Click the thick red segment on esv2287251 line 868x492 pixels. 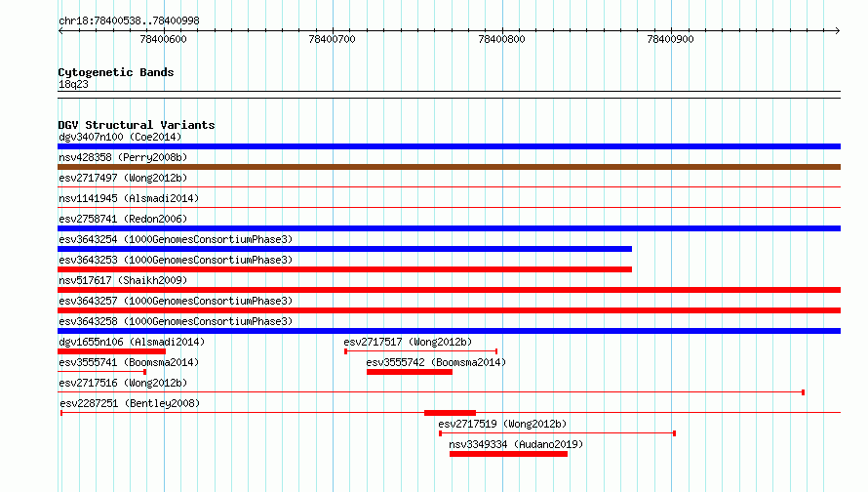pyautogui.click(x=450, y=413)
